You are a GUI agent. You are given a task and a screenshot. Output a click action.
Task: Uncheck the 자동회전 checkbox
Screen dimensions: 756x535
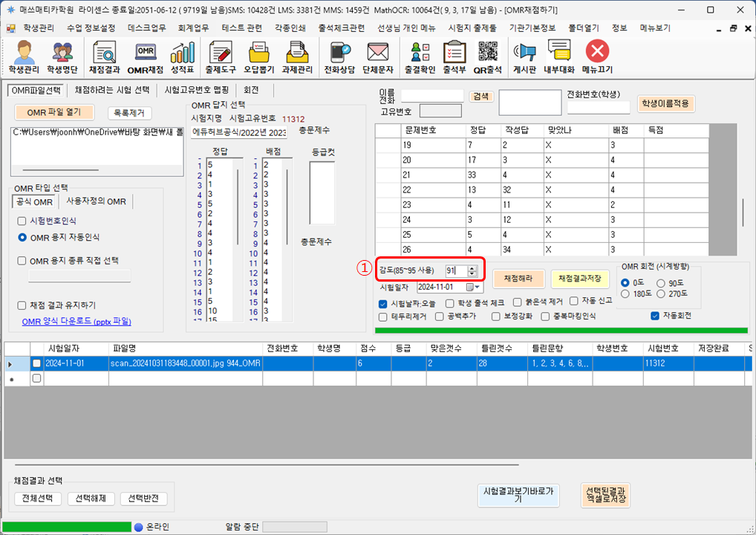[x=654, y=316]
